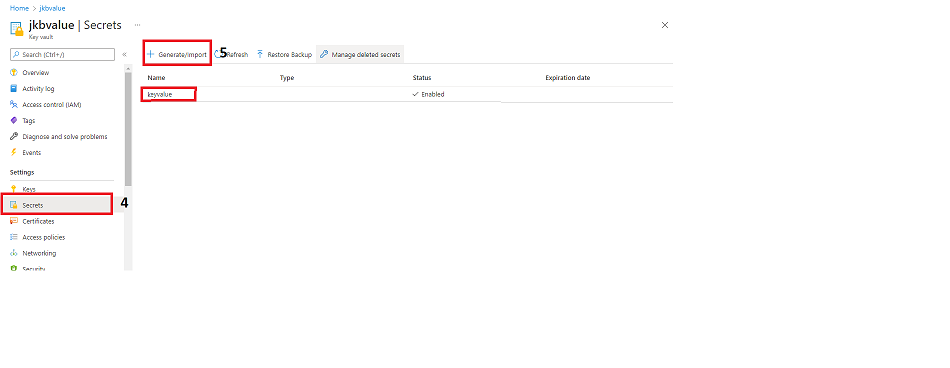Screen dimensions: 950x368
Task: Open Diagnose and solve problems
Action: click(x=65, y=136)
